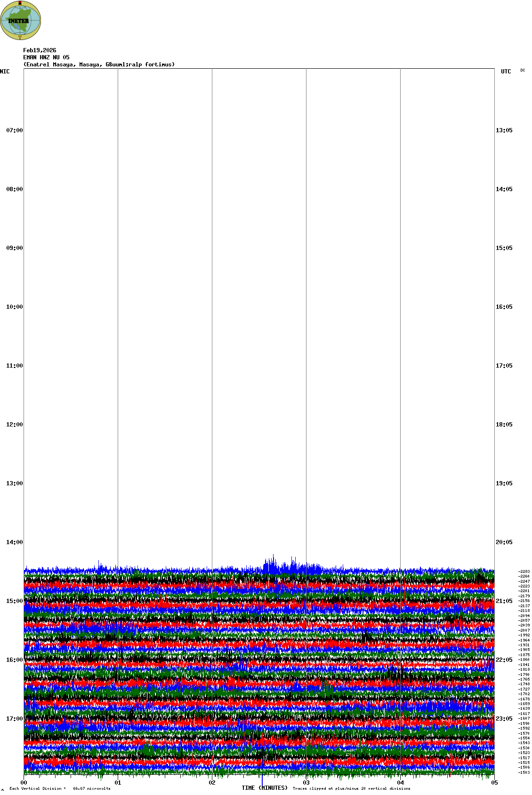Click the NIC local time header
532x795 pixels.
click(5, 72)
